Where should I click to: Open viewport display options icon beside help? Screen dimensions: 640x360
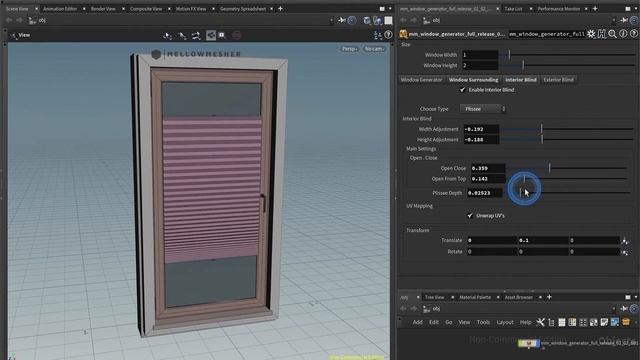coord(378,36)
